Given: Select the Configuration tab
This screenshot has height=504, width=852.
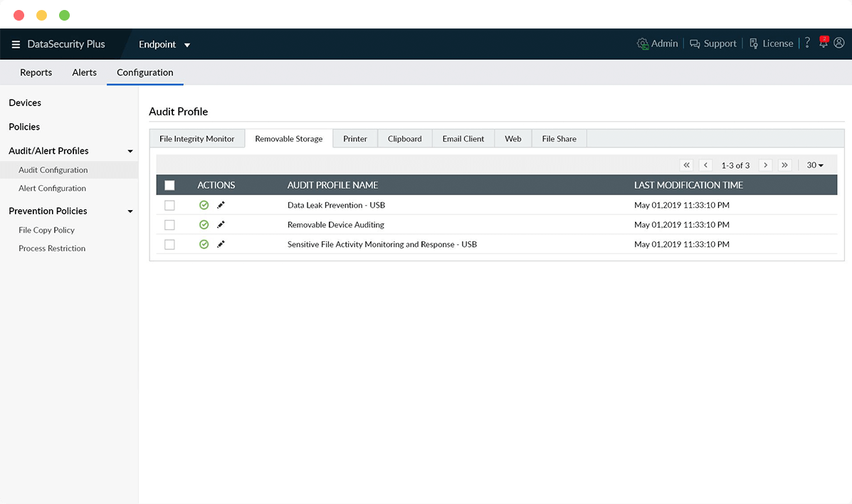Looking at the screenshot, I should click(x=145, y=73).
